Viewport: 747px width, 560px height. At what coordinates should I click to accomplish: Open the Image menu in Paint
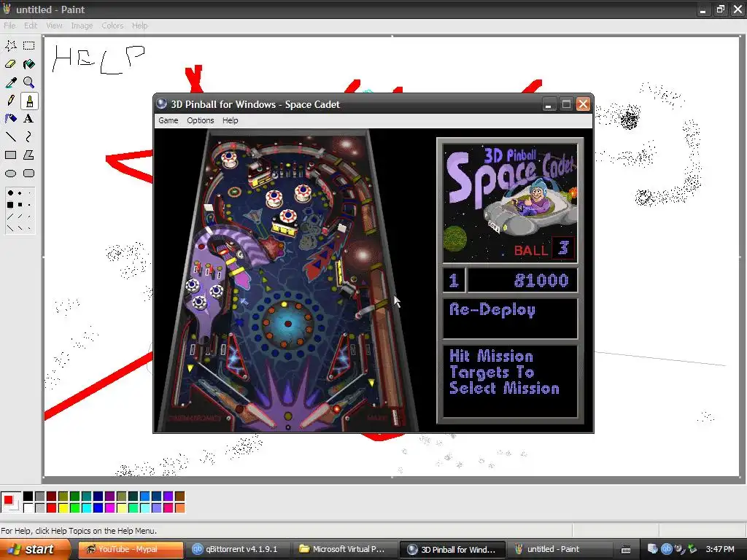[82, 26]
